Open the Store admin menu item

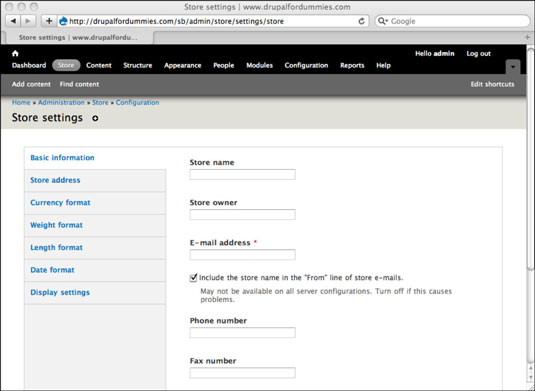(x=66, y=65)
